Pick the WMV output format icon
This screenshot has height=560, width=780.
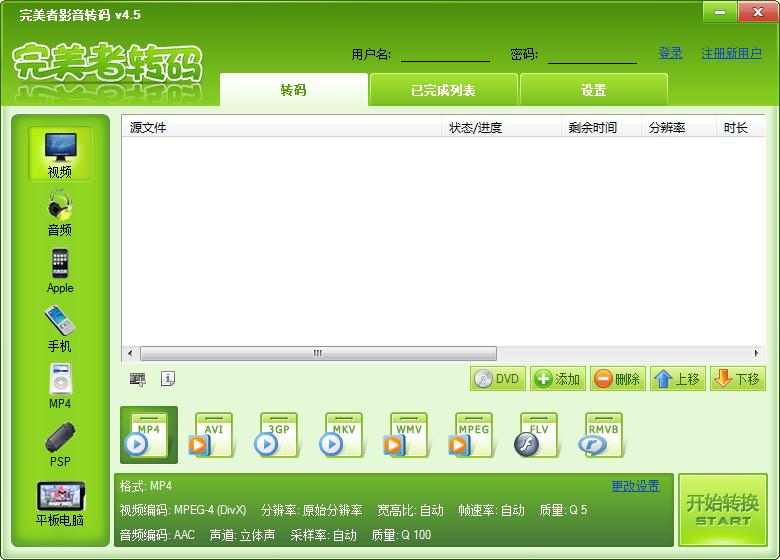point(405,435)
